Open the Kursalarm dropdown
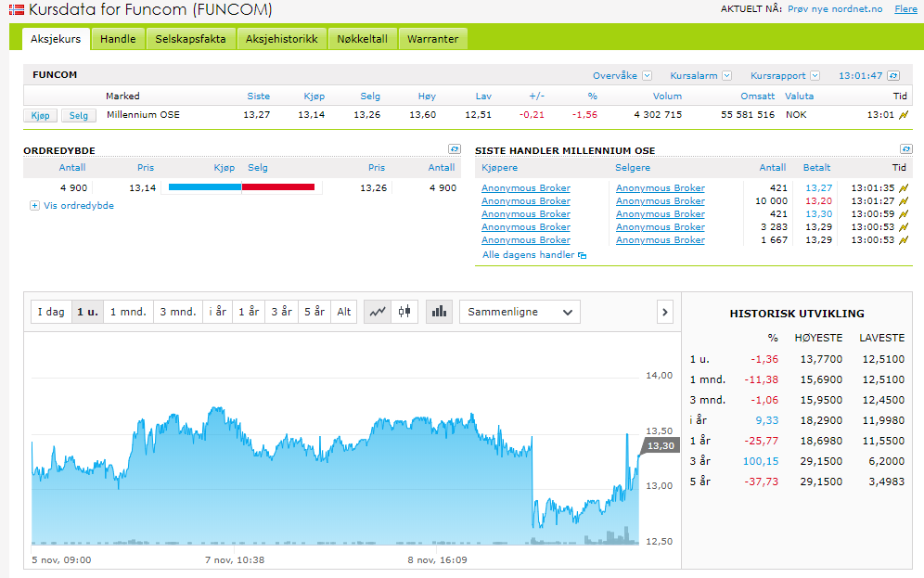This screenshot has height=578, width=924. [726, 75]
